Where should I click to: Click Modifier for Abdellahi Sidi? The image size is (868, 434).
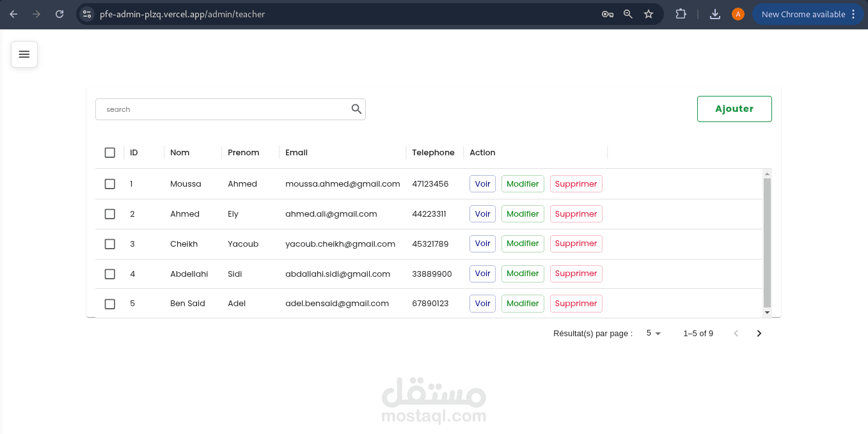click(x=523, y=274)
